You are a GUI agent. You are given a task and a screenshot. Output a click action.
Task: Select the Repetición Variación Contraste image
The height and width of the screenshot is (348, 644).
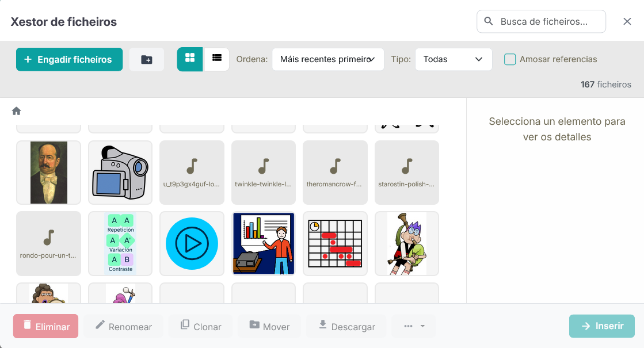click(x=120, y=243)
